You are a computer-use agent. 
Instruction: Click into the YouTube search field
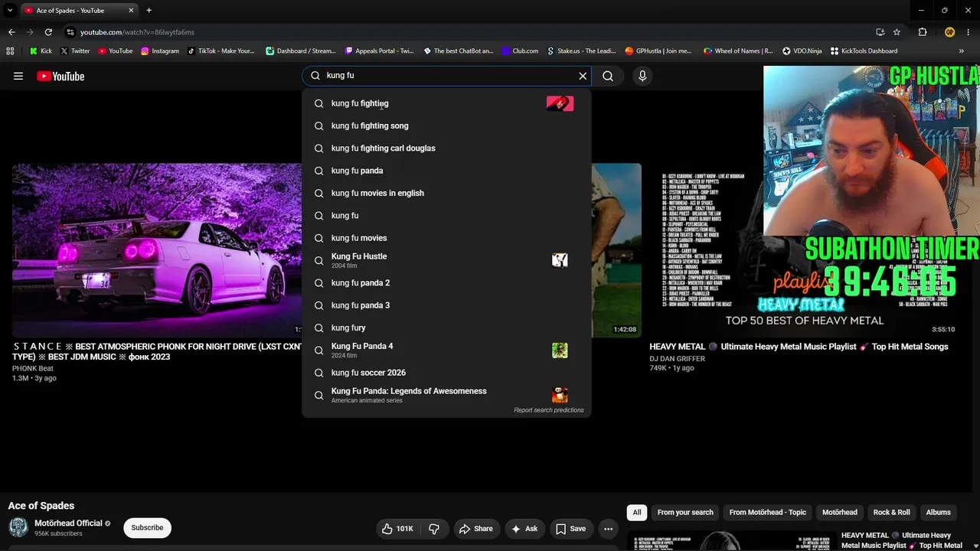448,76
